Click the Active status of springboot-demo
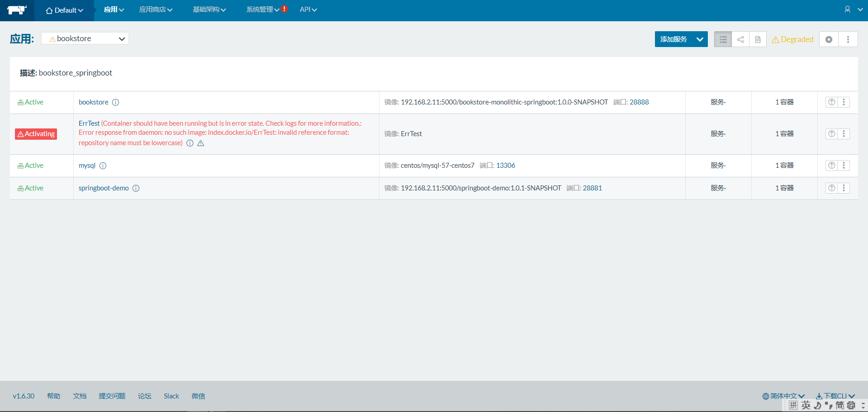Image resolution: width=868 pixels, height=412 pixels. [30, 188]
